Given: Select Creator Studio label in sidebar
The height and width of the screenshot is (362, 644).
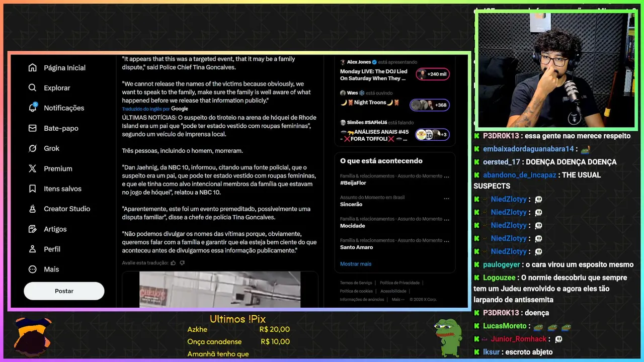Looking at the screenshot, I should [67, 209].
